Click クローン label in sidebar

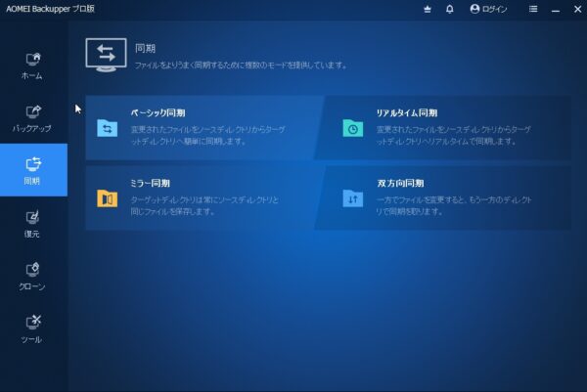pyautogui.click(x=32, y=286)
